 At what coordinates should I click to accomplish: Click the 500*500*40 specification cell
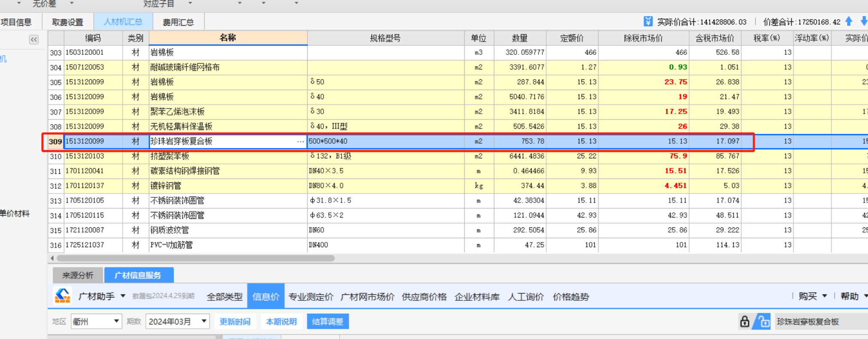click(x=386, y=141)
